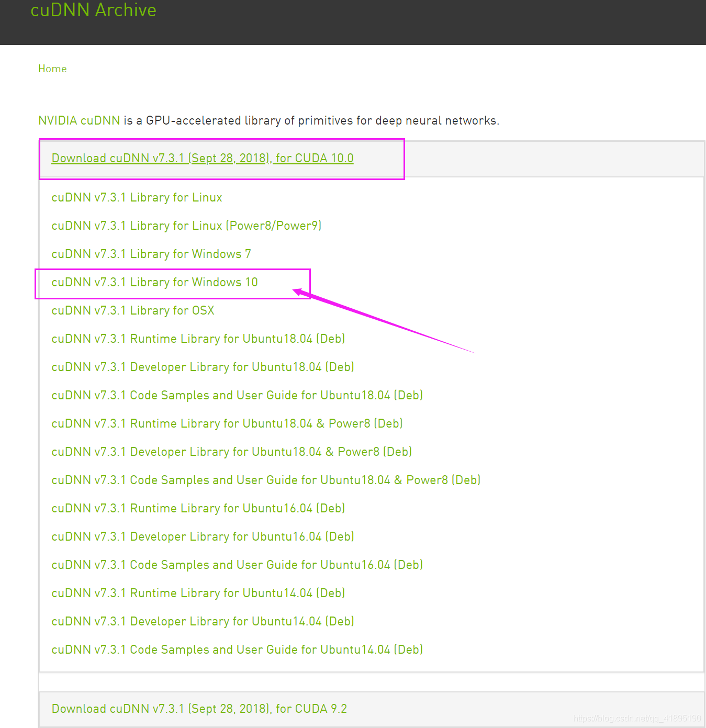Get Code Samples and User Guide Ubuntu14.04 (Deb)
The width and height of the screenshot is (706, 728).
click(x=237, y=649)
